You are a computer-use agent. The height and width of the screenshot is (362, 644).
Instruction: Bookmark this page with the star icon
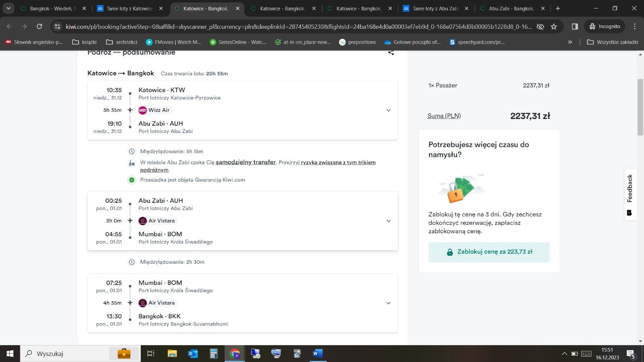coord(554,27)
